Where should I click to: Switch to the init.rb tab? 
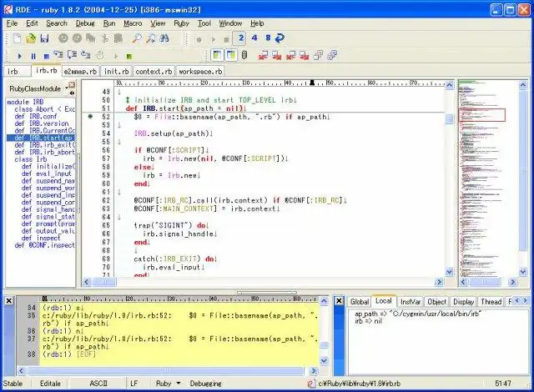[x=117, y=72]
